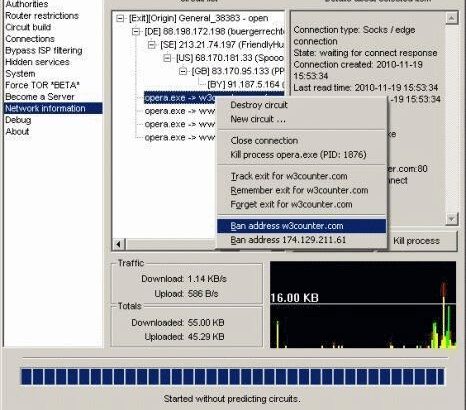Collapse the [SE] 213.21.74.197 node
Screen dimensions: 466x410
(152, 45)
